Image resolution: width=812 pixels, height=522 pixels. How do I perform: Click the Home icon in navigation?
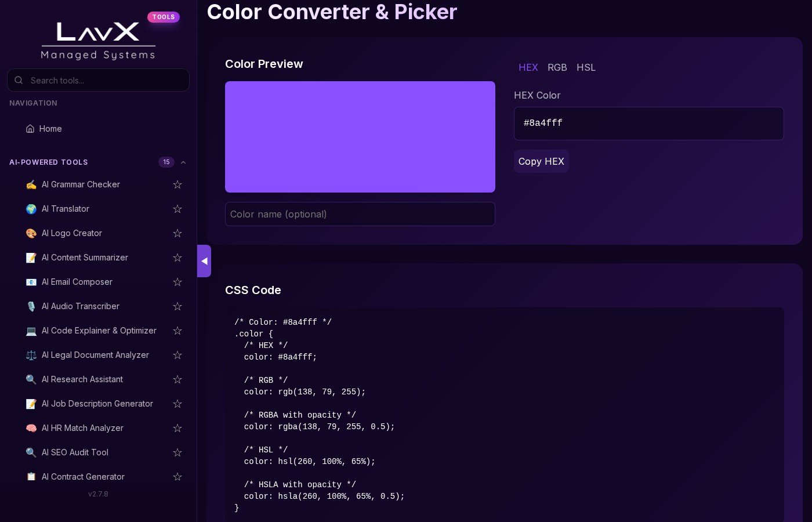tap(30, 129)
